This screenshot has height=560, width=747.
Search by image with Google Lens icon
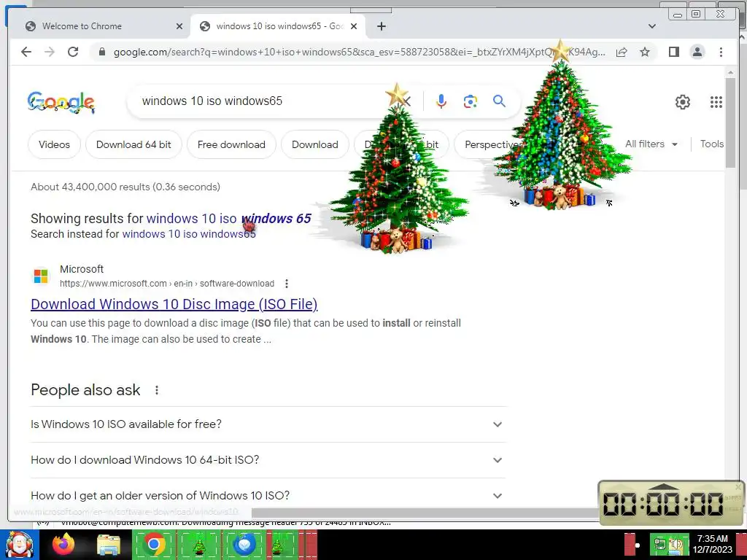pos(471,101)
